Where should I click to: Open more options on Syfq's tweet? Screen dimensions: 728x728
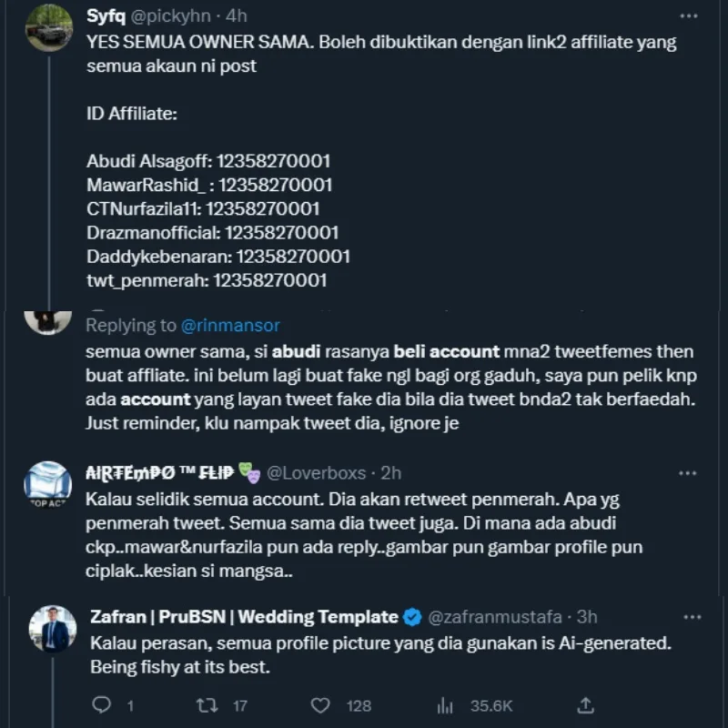point(688,16)
